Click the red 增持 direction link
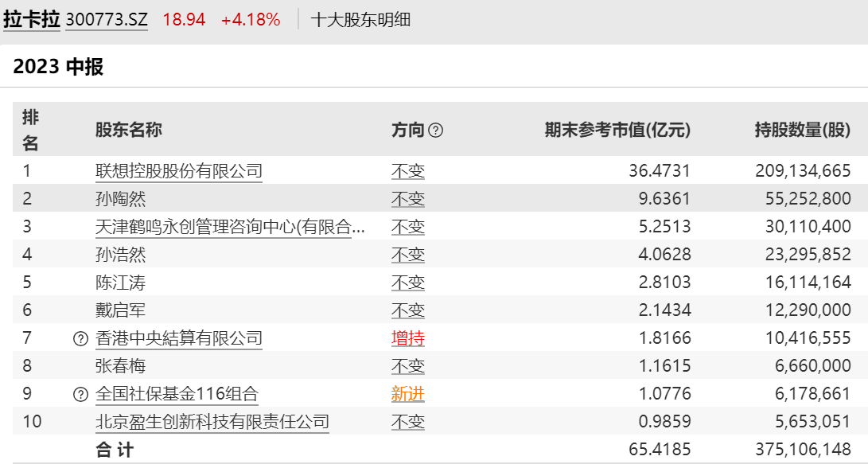This screenshot has height=468, width=868. (x=408, y=337)
